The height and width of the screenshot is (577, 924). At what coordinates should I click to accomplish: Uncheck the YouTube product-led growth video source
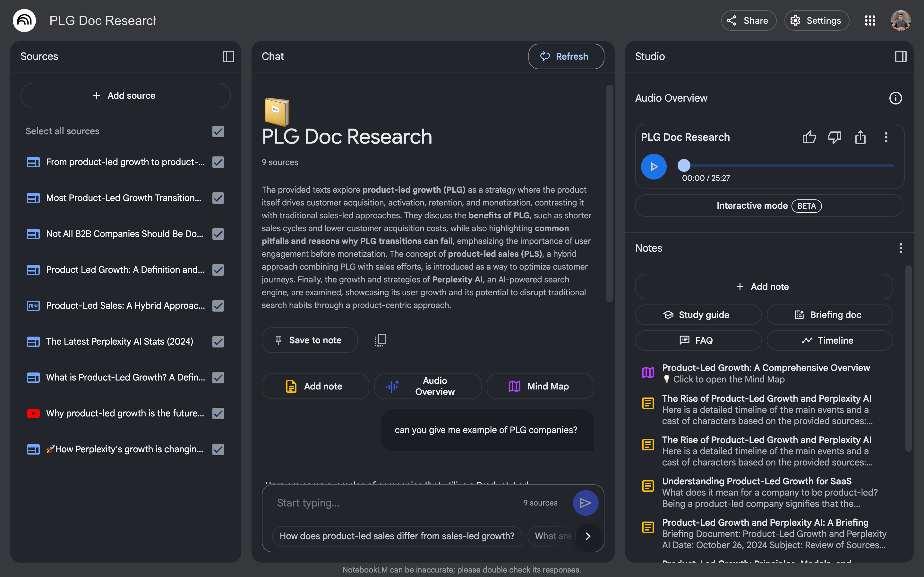218,413
